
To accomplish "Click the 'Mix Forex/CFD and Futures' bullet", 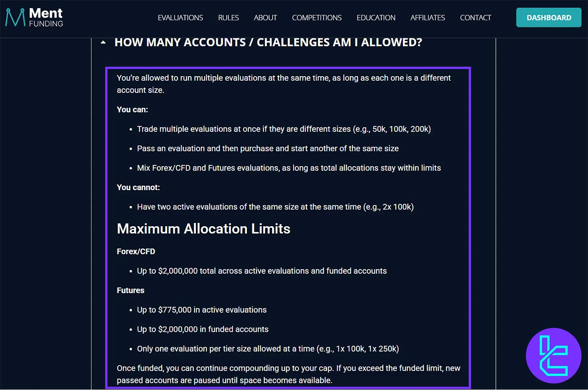I will [x=289, y=168].
